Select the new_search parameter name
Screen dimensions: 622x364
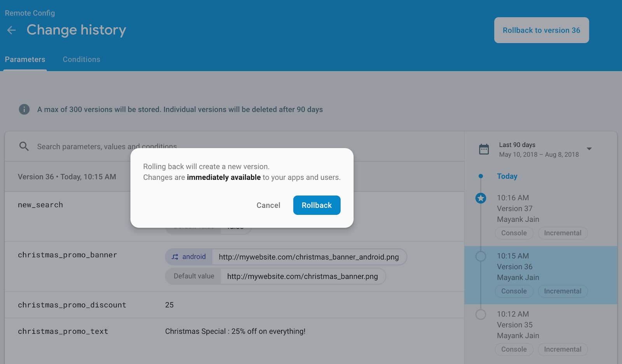tap(40, 205)
